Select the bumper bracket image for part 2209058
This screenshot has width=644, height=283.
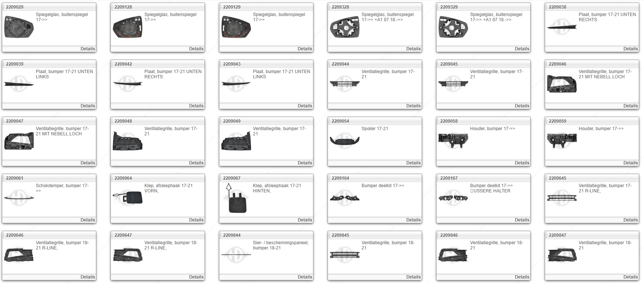pyautogui.click(x=453, y=141)
